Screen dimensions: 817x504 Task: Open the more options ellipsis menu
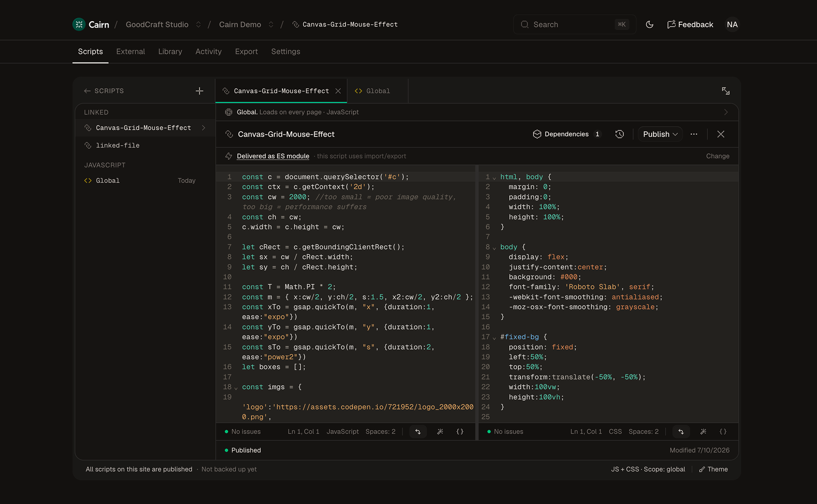point(694,134)
